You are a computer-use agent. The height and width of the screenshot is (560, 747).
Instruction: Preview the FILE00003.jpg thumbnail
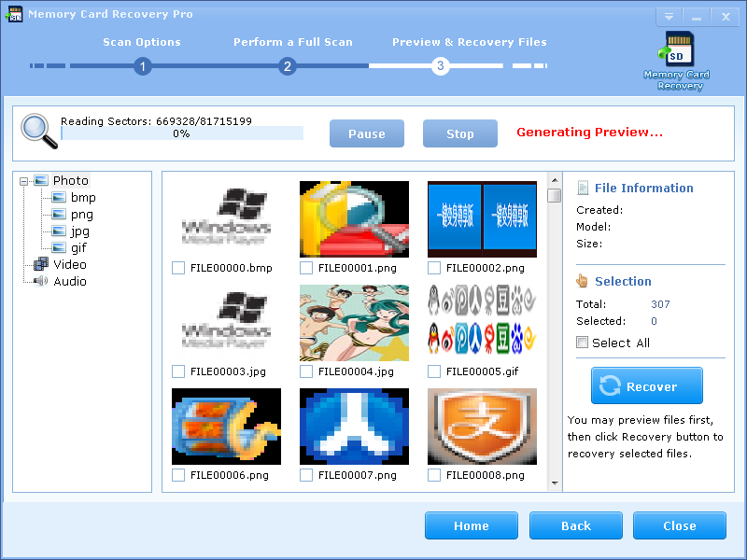click(x=226, y=323)
